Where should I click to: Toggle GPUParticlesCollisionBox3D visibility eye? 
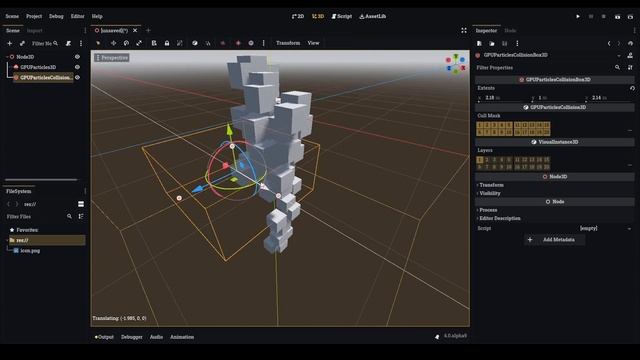(77, 77)
